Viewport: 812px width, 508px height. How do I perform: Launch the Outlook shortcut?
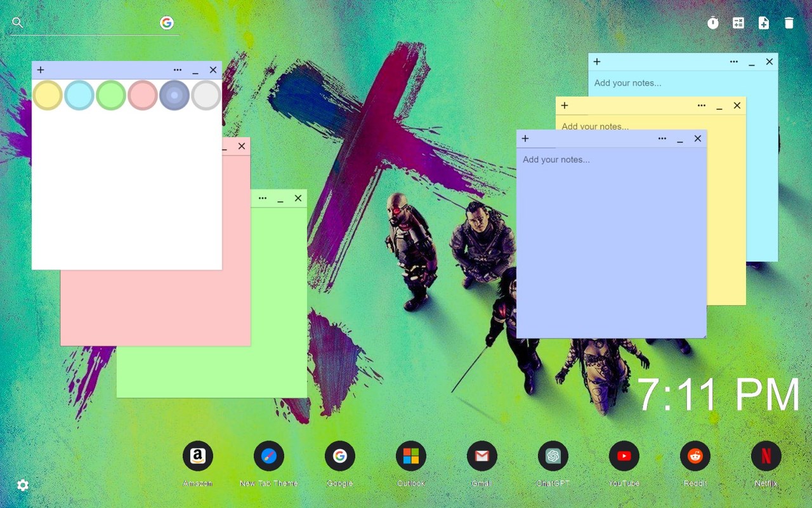click(x=411, y=456)
